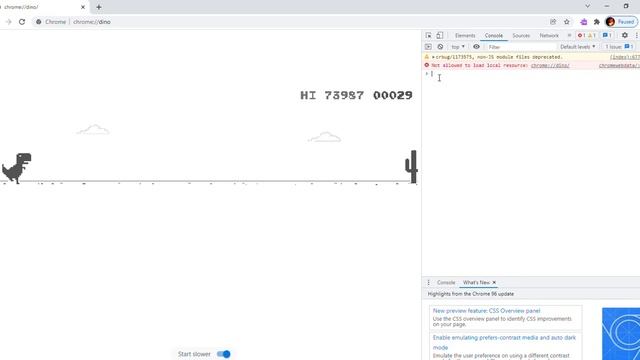The width and height of the screenshot is (640, 360).
Task: Clear the console with the ban icon
Action: coord(440,47)
